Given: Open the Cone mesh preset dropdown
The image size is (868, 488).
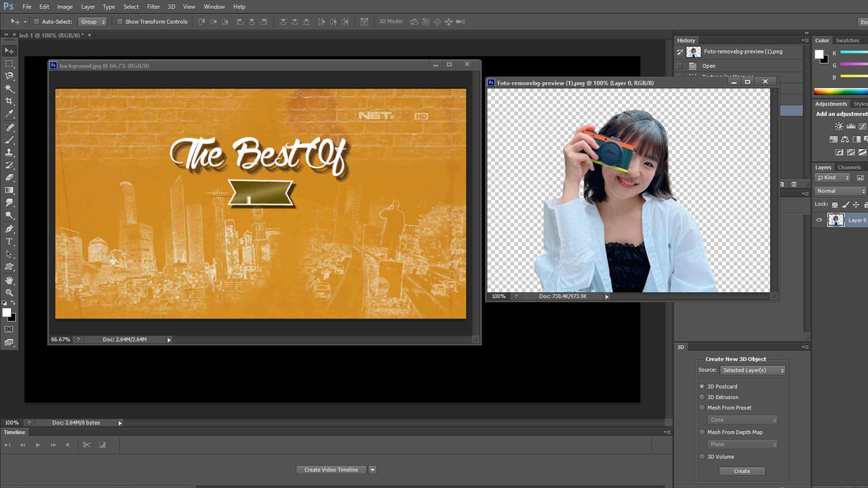Looking at the screenshot, I should click(743, 420).
